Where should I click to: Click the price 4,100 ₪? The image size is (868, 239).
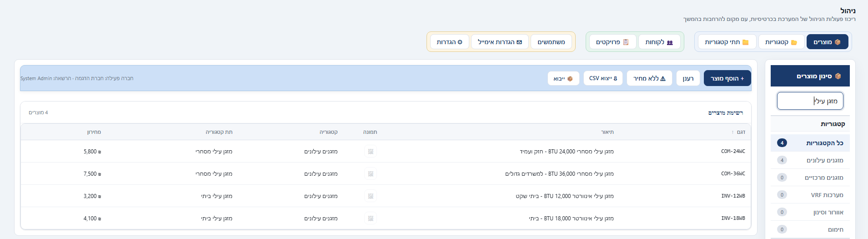[x=92, y=219]
